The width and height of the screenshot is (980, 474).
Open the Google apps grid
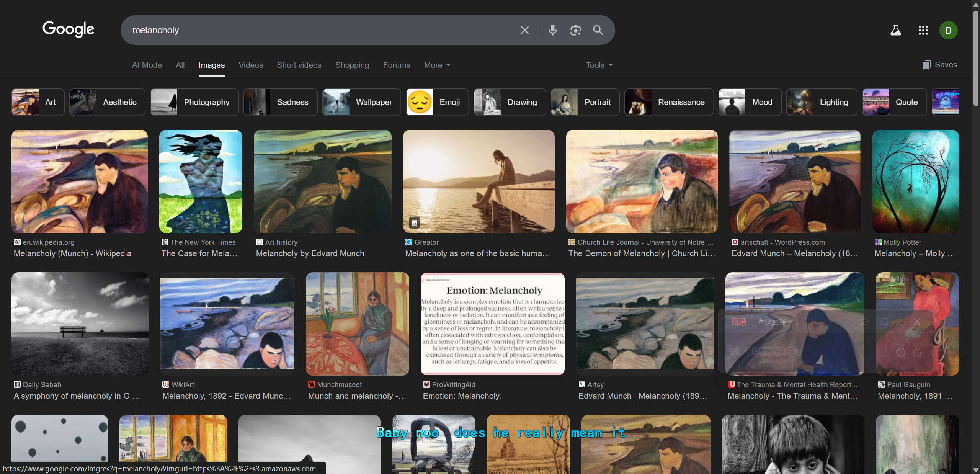[923, 30]
